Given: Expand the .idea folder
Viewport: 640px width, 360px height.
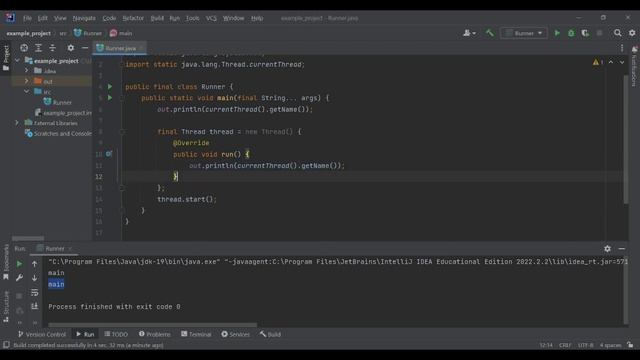Looking at the screenshot, I should (x=27, y=71).
